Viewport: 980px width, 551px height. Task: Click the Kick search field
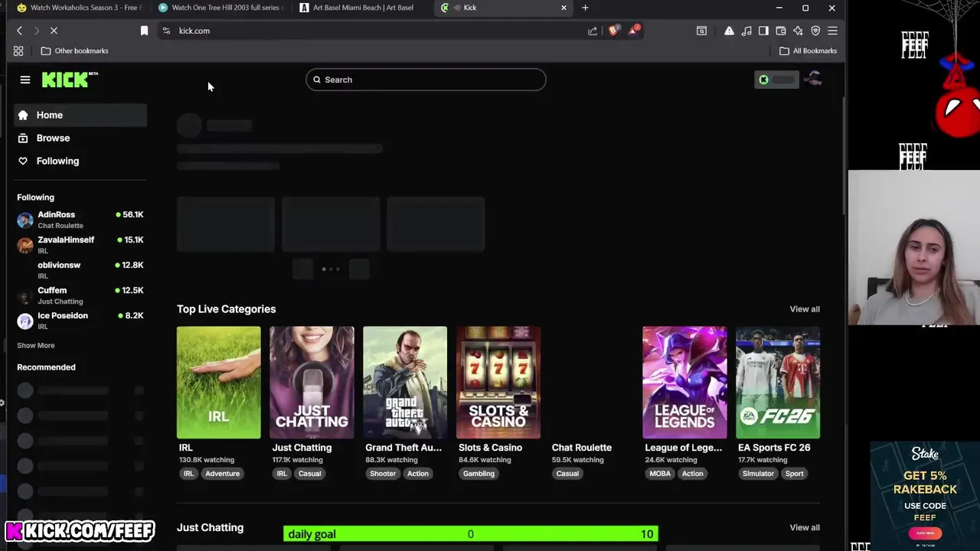click(x=426, y=80)
